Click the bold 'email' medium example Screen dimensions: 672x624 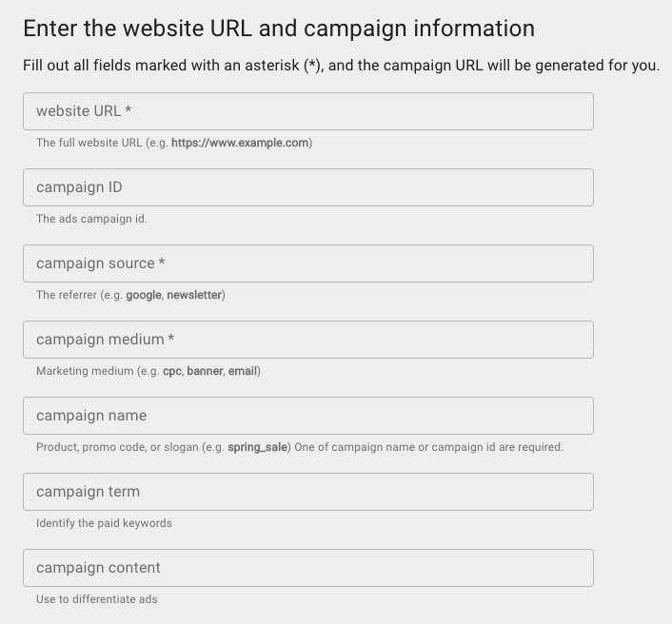coord(243,371)
